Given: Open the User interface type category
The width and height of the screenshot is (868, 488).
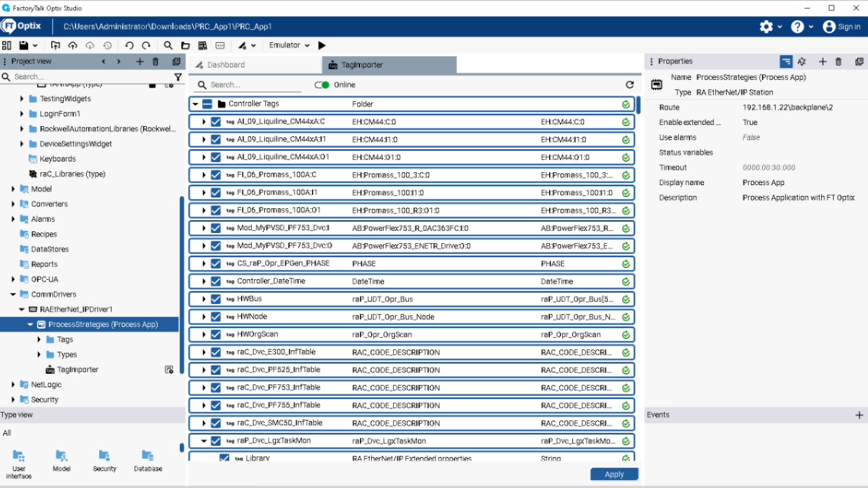Looking at the screenshot, I should coord(19,464).
